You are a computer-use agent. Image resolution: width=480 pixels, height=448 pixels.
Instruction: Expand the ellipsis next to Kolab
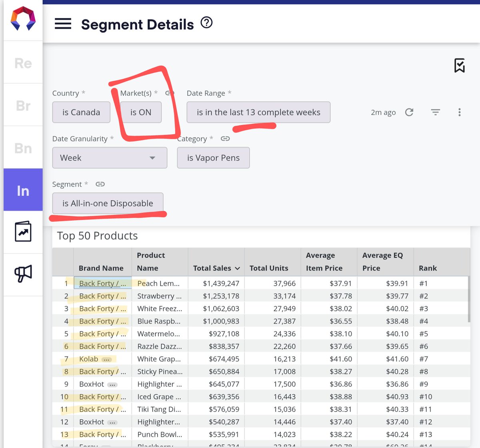106,359
